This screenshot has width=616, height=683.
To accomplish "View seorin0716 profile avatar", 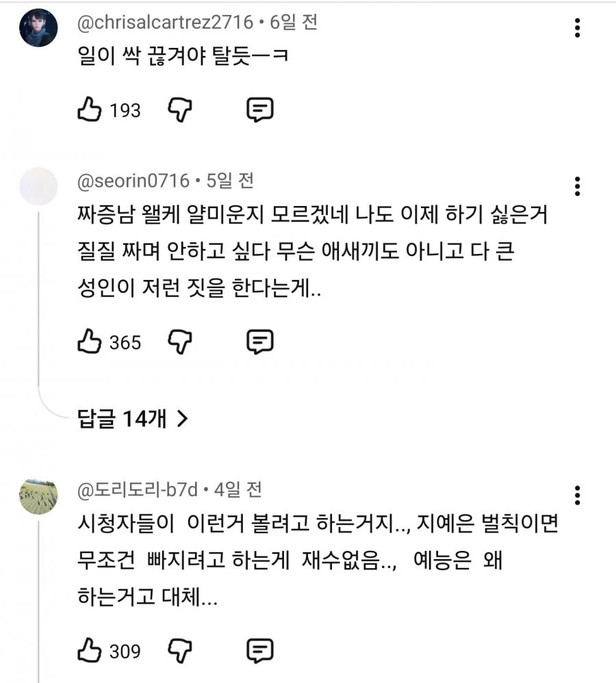I will tap(38, 186).
